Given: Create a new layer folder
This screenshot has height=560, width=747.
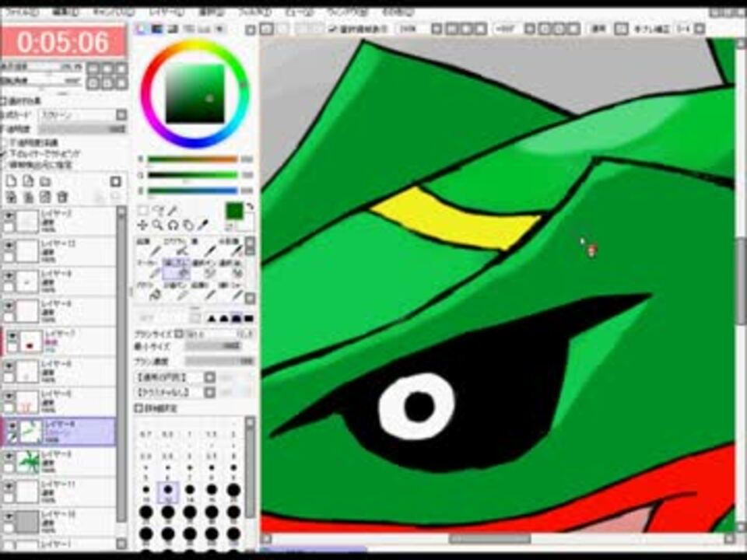Looking at the screenshot, I should click(45, 181).
